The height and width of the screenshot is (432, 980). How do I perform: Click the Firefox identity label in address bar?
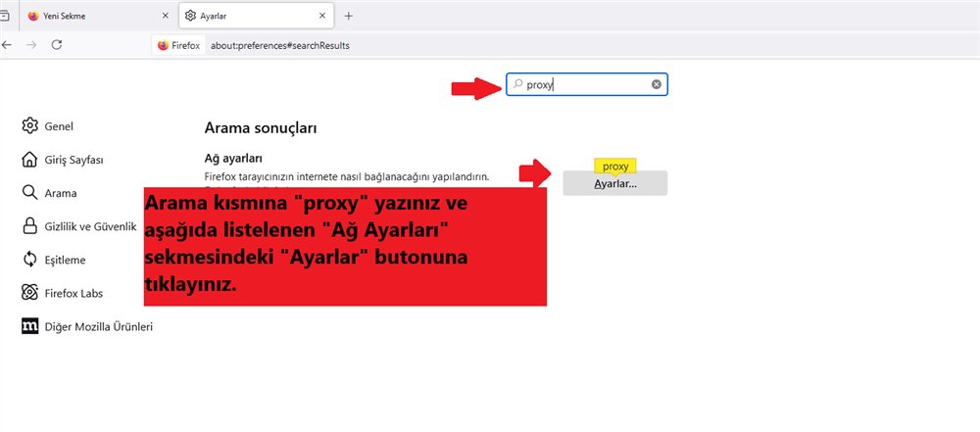pyautogui.click(x=178, y=45)
